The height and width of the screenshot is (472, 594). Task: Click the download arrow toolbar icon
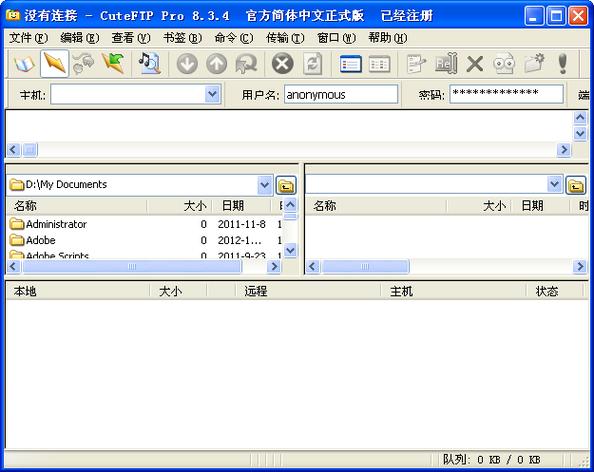187,64
